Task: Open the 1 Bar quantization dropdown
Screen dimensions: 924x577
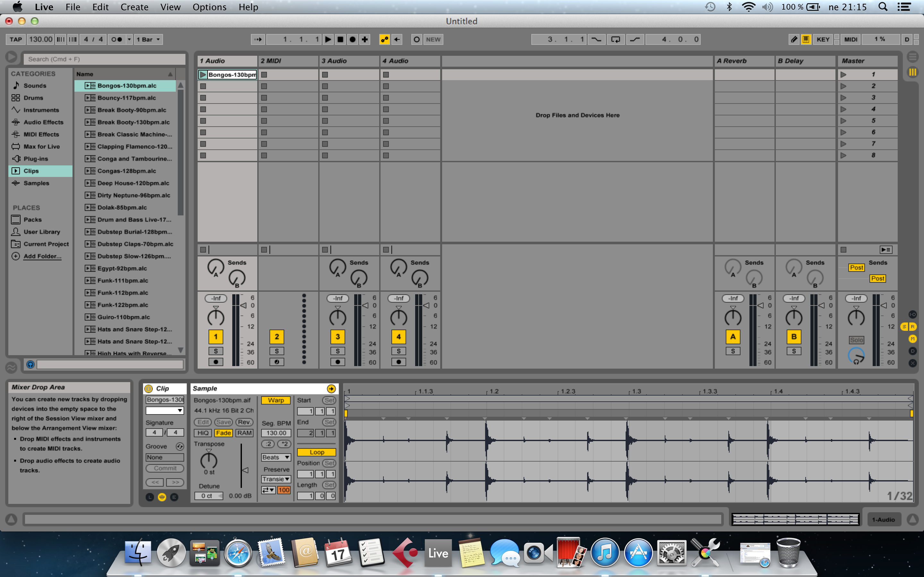Action: [x=149, y=39]
